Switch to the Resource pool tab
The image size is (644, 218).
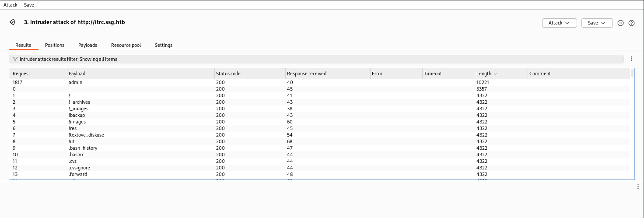coord(126,45)
